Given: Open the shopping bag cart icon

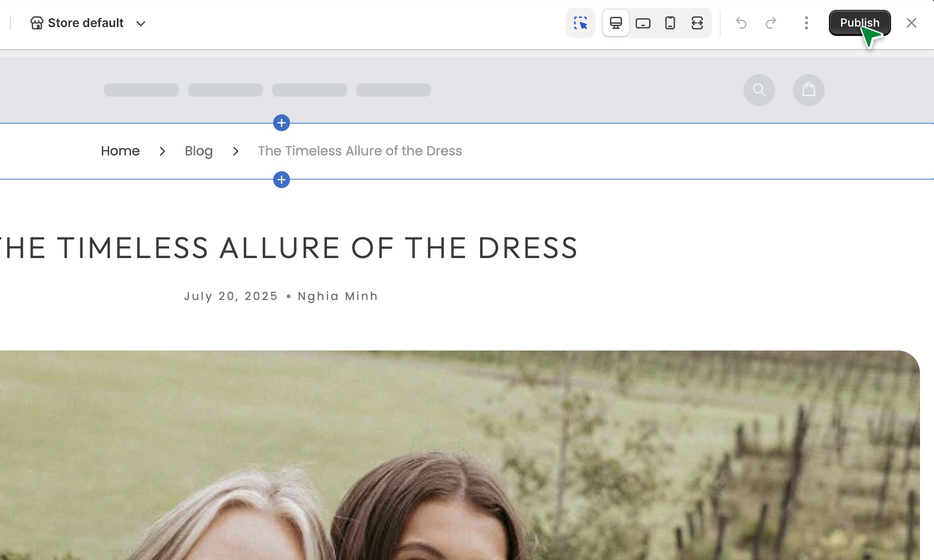Looking at the screenshot, I should coord(808,90).
